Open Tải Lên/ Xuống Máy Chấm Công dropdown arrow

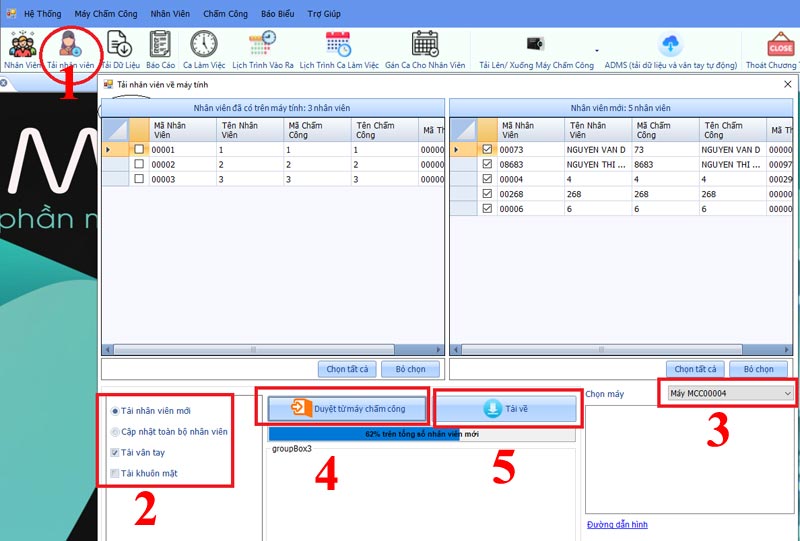tap(597, 49)
